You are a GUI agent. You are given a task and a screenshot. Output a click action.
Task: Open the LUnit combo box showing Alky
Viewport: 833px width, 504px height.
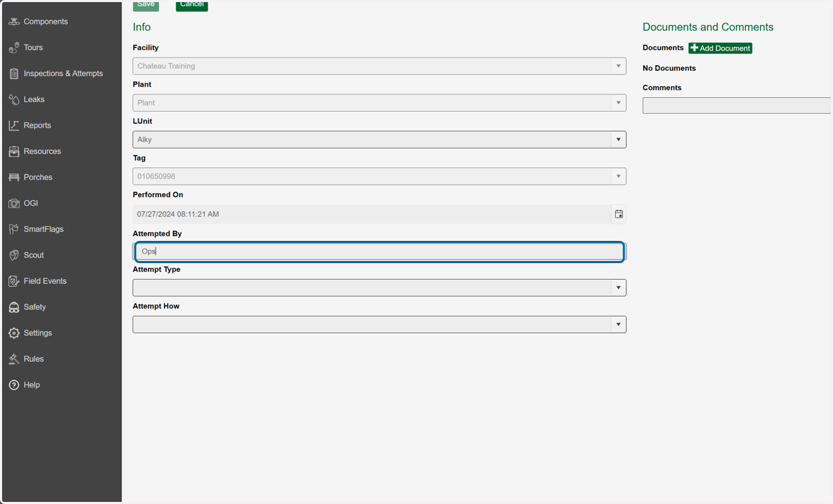(379, 140)
